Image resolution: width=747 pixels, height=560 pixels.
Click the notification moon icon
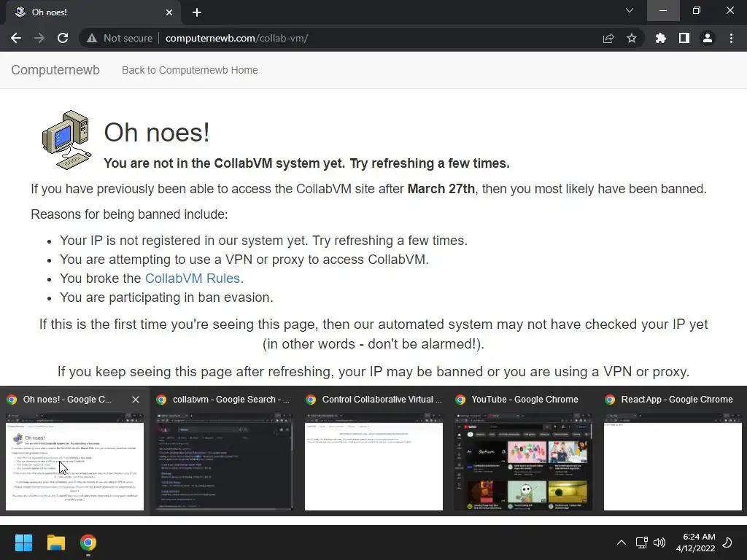pos(727,542)
